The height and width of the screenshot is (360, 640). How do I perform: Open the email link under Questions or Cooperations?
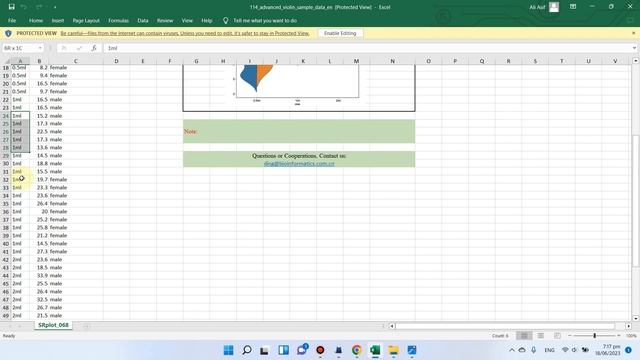coord(299,163)
